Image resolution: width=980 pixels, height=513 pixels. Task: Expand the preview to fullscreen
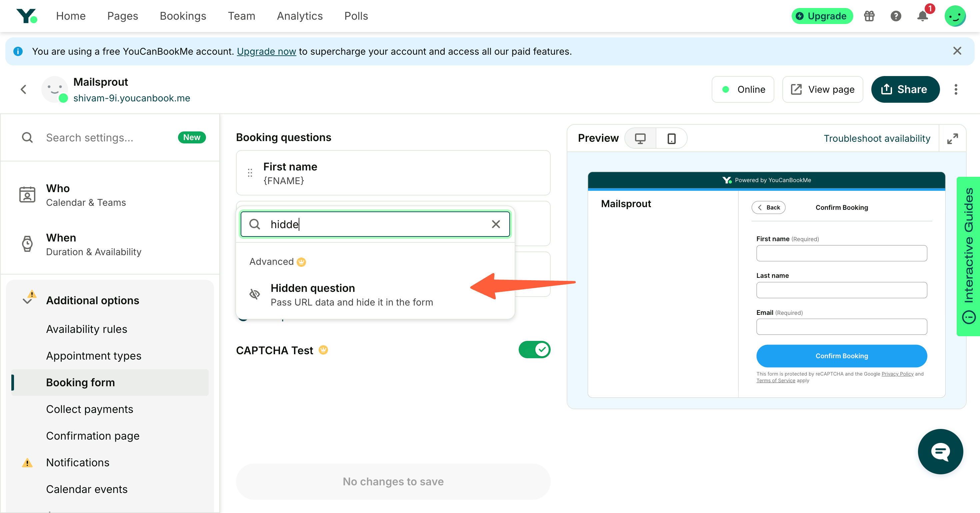click(952, 138)
